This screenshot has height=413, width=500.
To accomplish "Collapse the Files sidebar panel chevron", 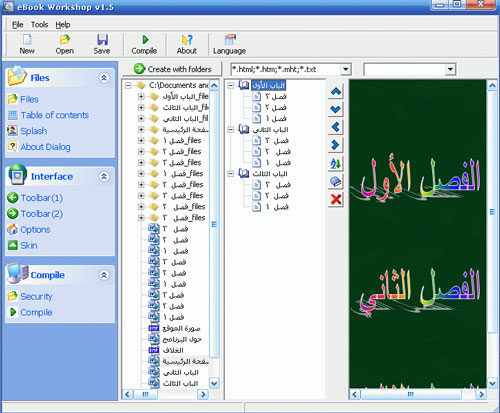I will click(104, 78).
